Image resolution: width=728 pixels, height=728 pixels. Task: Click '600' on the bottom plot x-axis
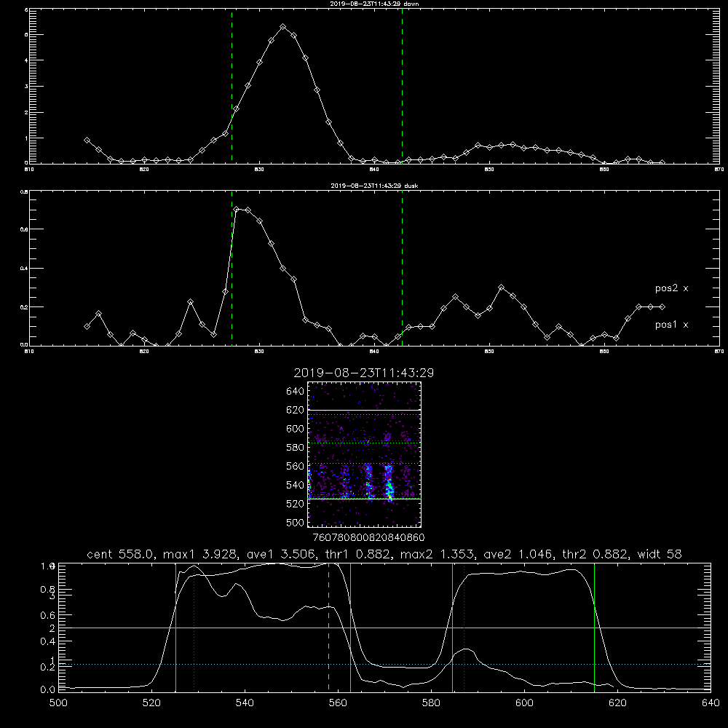click(525, 703)
